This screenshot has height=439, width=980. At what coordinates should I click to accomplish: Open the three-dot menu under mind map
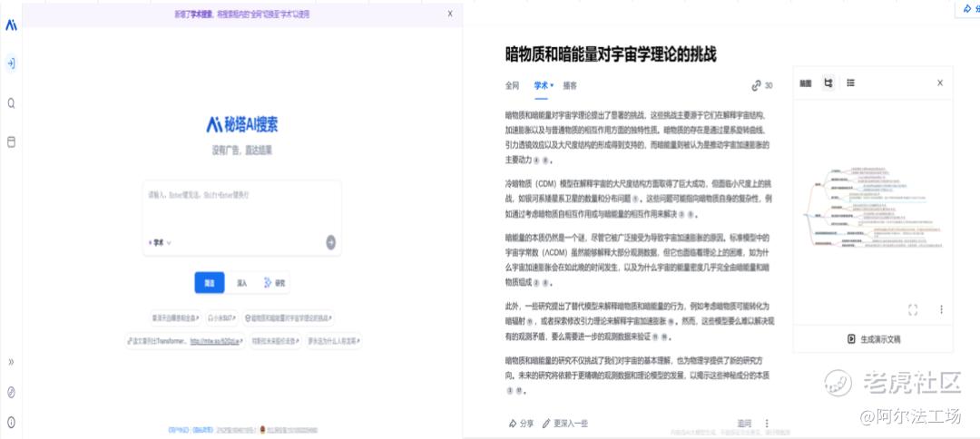pos(941,309)
